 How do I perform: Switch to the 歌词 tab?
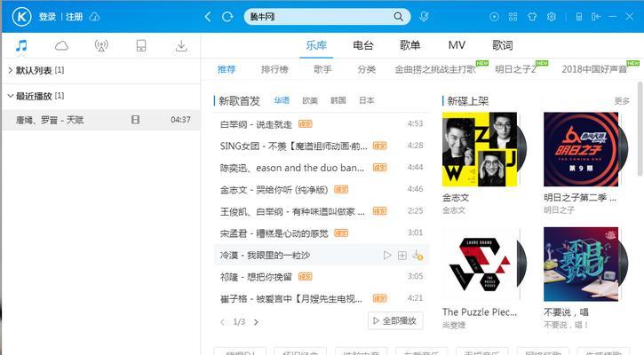coord(502,45)
